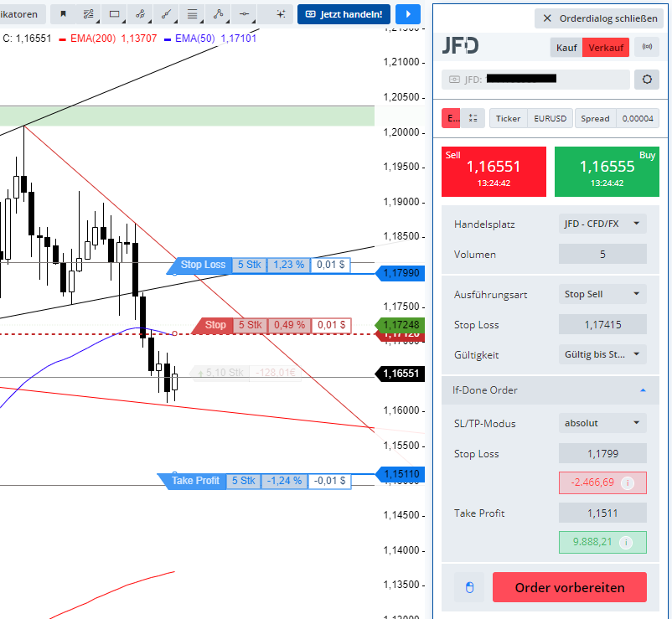Image resolution: width=672 pixels, height=619 pixels.
Task: Click the 1,15110 take profit axis tag
Action: point(401,474)
